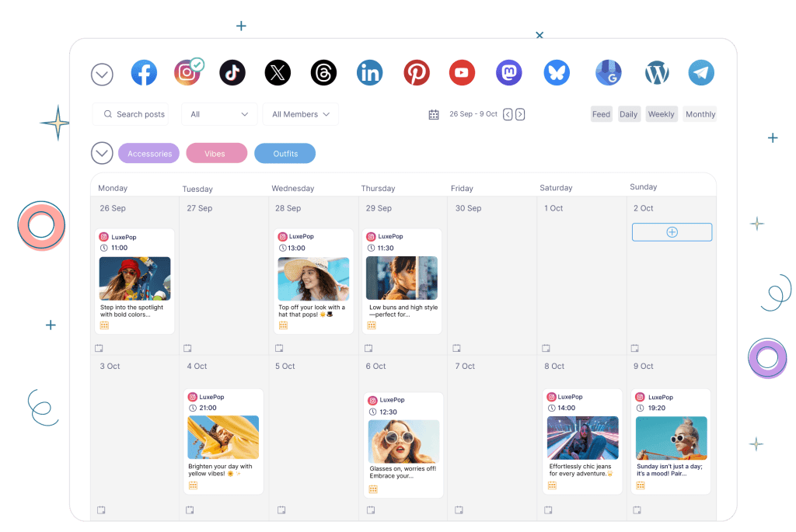The width and height of the screenshot is (796, 532).
Task: Choose the Mastodon channel icon
Action: point(508,72)
